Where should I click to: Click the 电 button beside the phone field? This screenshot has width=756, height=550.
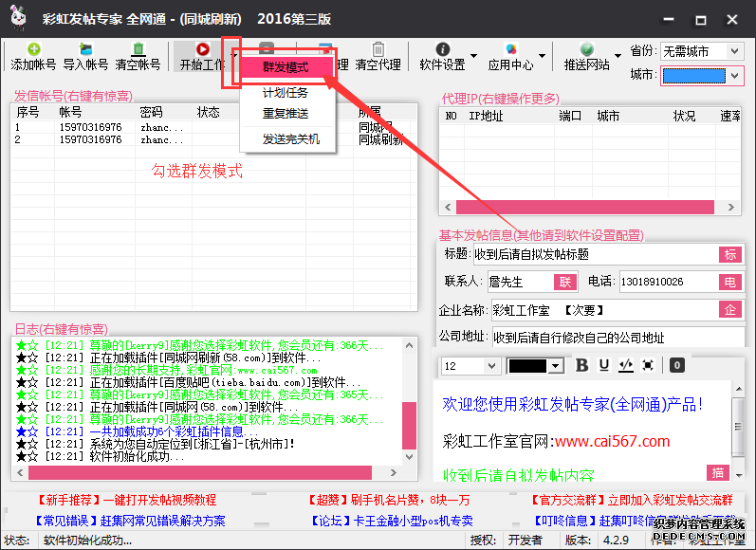tap(730, 282)
